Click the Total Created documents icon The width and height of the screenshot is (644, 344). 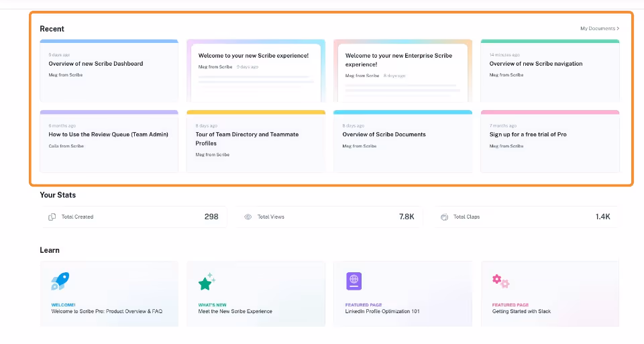click(52, 217)
